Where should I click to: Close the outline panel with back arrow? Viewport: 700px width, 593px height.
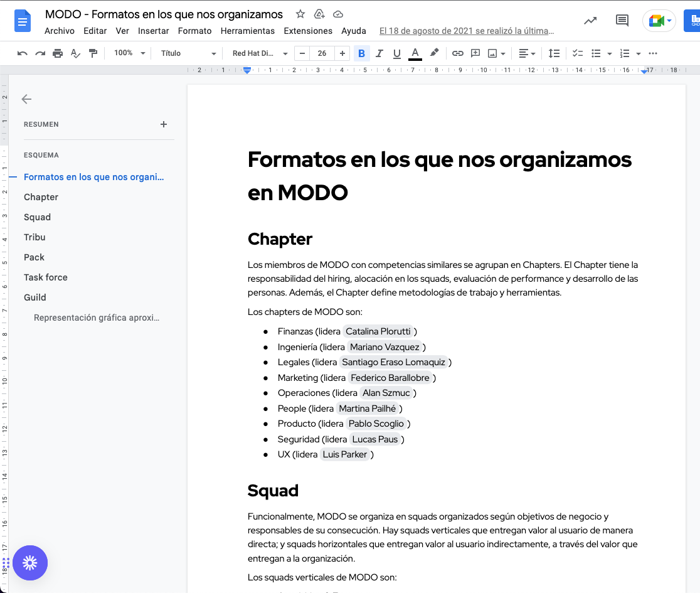(27, 99)
